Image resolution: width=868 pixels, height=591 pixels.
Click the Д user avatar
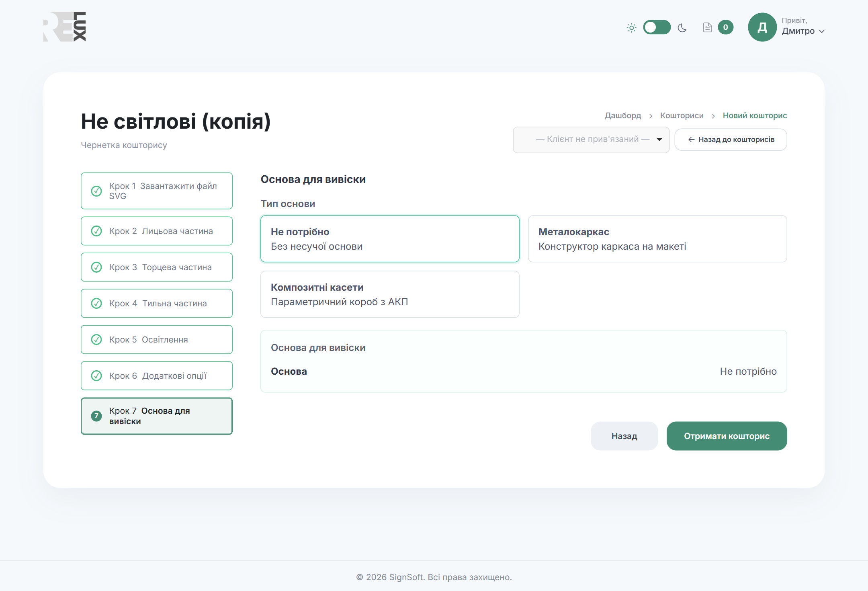[762, 27]
